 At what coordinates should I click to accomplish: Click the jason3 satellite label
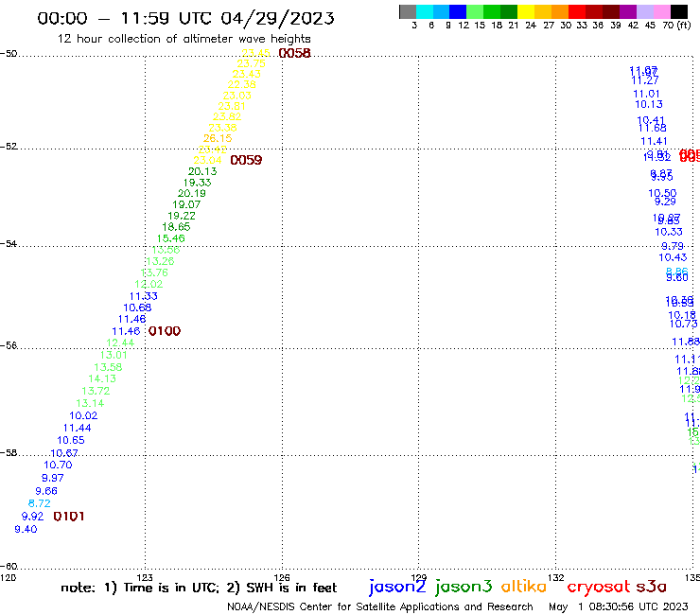pyautogui.click(x=464, y=587)
